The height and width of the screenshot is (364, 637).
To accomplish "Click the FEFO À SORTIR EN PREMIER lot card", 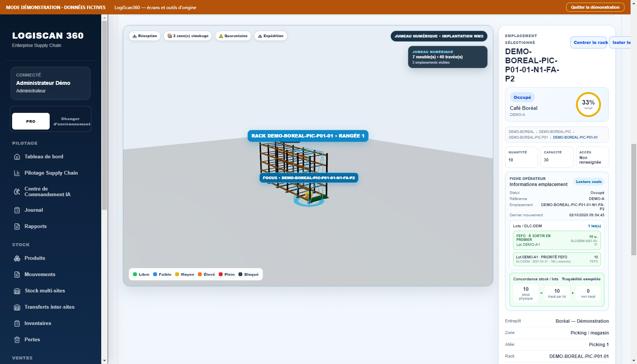I will click(x=557, y=240).
